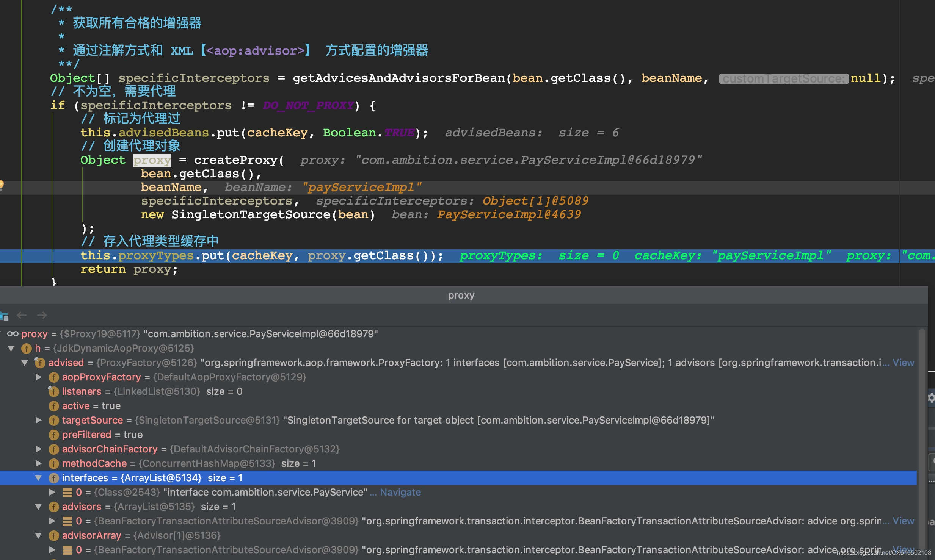Viewport: 935px width, 560px height.
Task: Click field icon of advisorChainFactory
Action: (x=53, y=449)
